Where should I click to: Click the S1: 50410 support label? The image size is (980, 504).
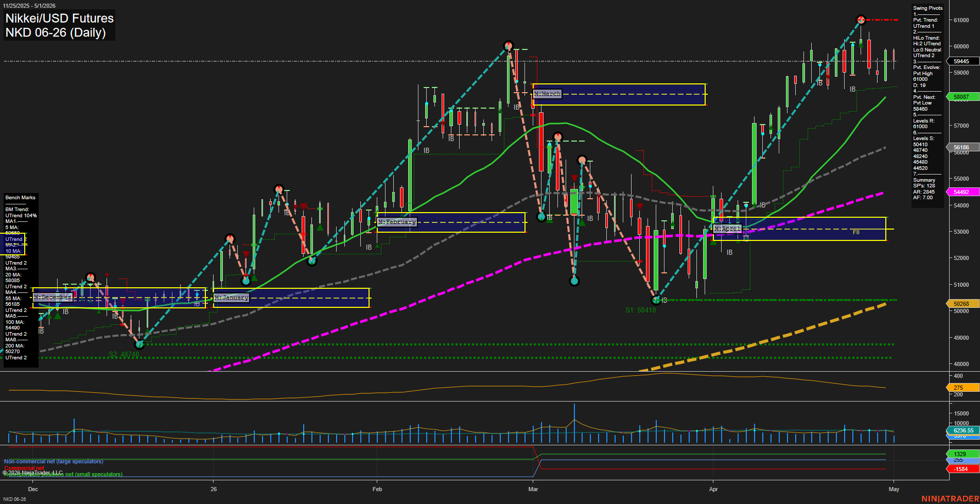click(640, 310)
